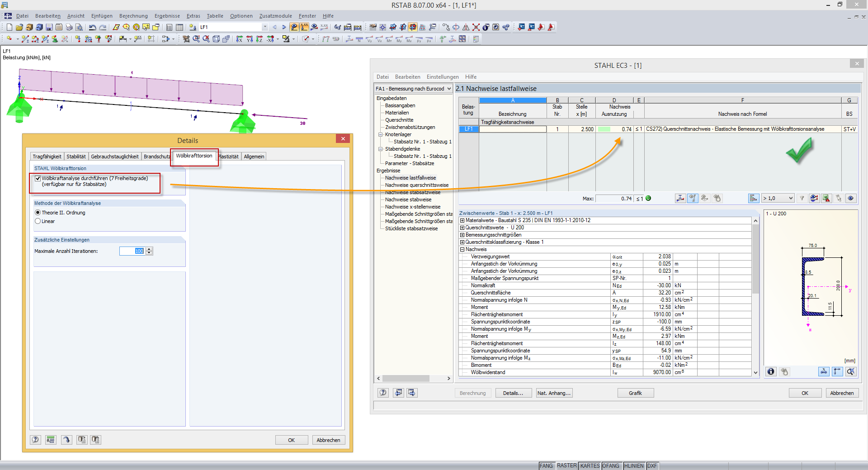The image size is (868, 470).
Task: Go to next load case arrow
Action: (x=284, y=27)
